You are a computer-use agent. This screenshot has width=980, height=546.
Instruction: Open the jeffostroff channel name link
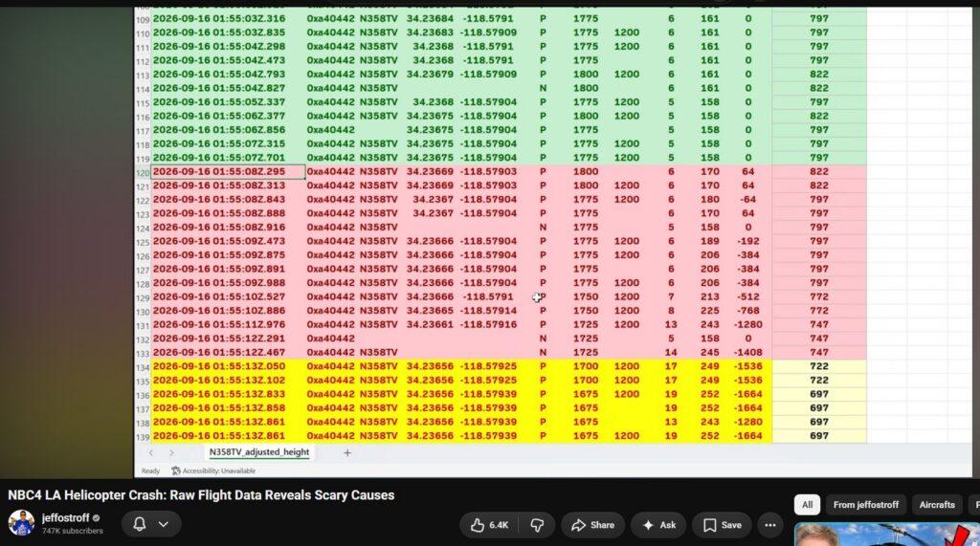(x=66, y=518)
